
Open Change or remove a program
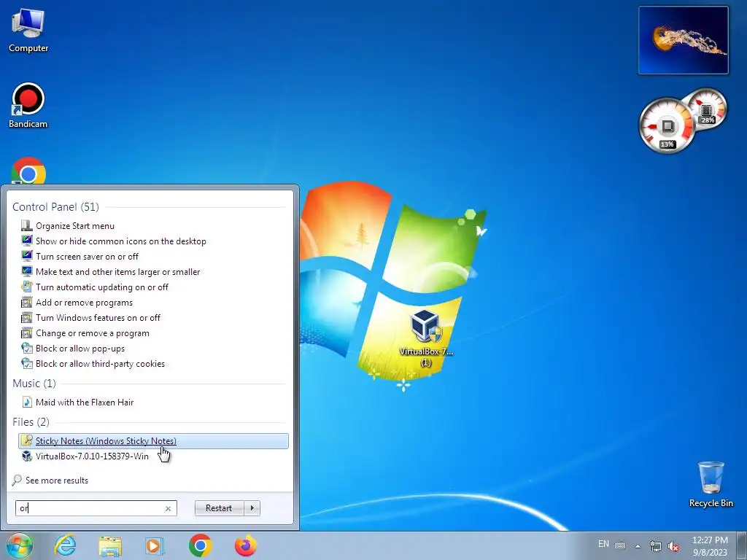pos(153,332)
